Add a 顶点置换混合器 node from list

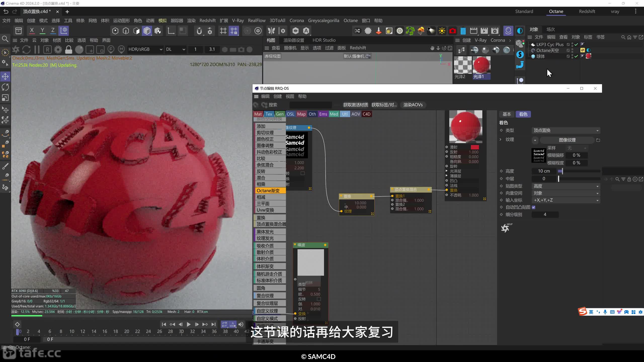(270, 224)
